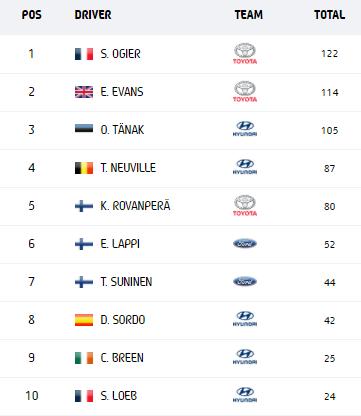The width and height of the screenshot is (361, 416).
Task: Click the Hyundai logo in Tänak's row
Action: tap(245, 129)
